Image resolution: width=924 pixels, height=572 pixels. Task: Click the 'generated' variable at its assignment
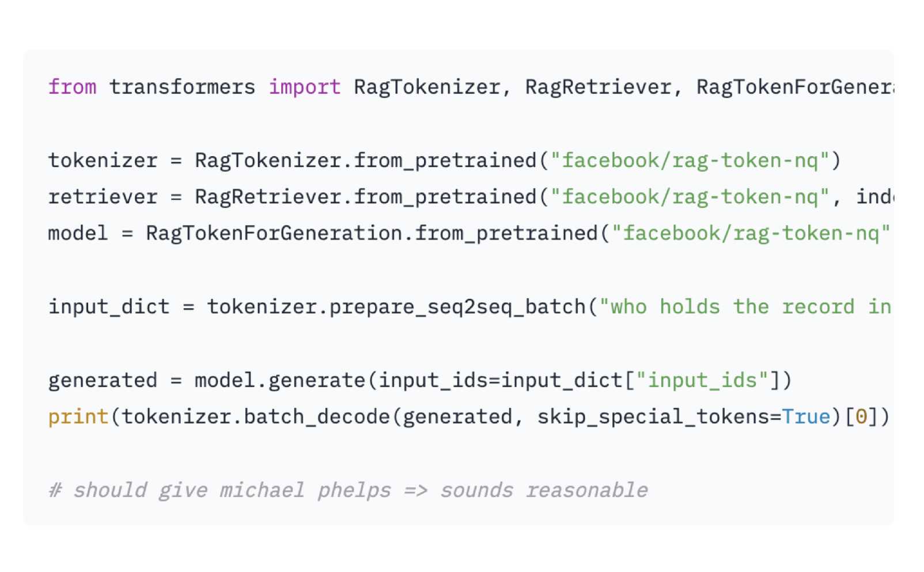click(103, 380)
